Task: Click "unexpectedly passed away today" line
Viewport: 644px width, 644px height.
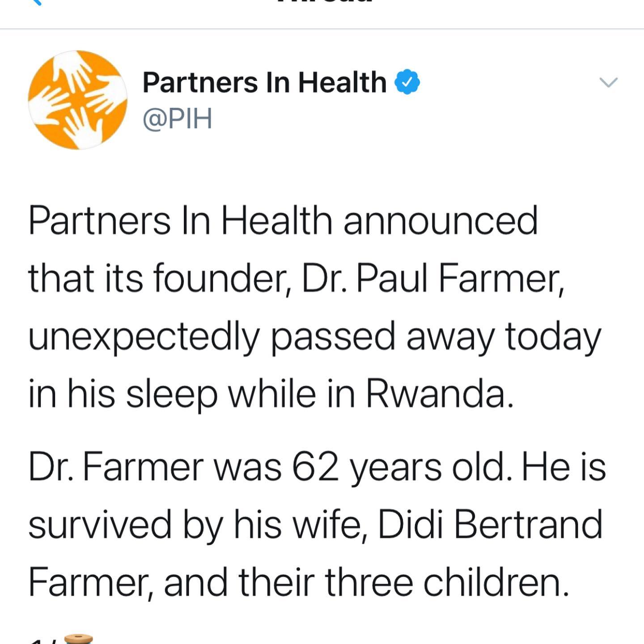Action: [x=314, y=336]
